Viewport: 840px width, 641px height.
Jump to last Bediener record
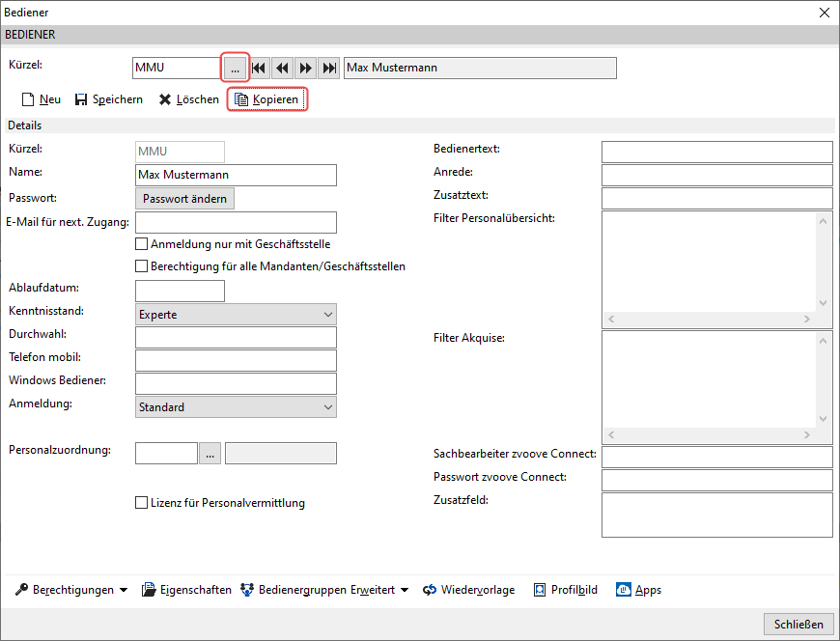[x=329, y=68]
